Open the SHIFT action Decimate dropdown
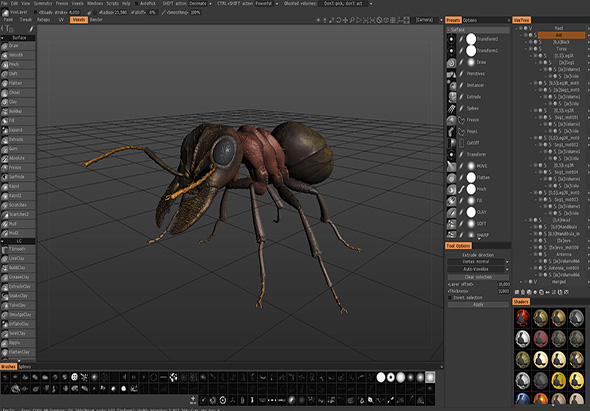Image resolution: width=590 pixels, height=411 pixels. pyautogui.click(x=200, y=3)
